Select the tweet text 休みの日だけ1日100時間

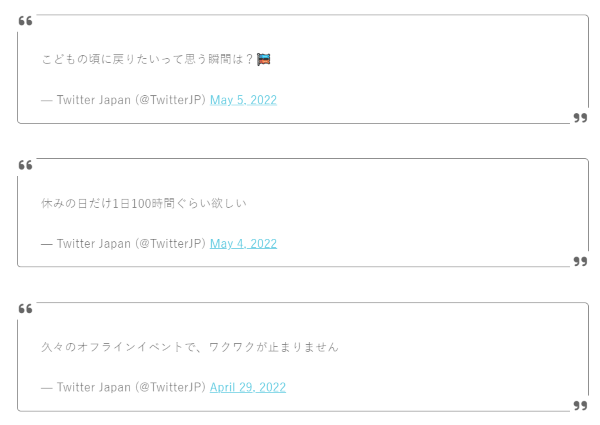[108, 203]
